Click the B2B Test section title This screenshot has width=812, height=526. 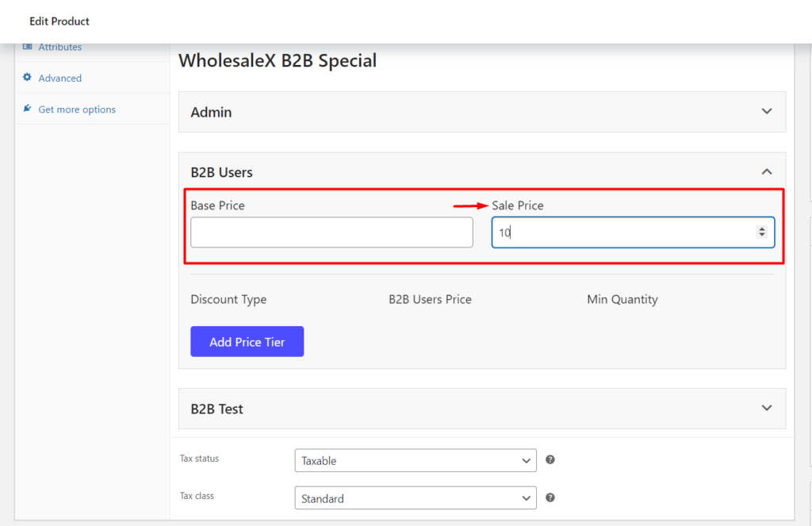[x=216, y=409]
